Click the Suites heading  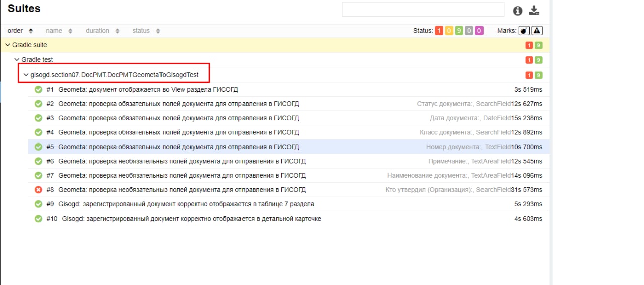[x=24, y=9]
